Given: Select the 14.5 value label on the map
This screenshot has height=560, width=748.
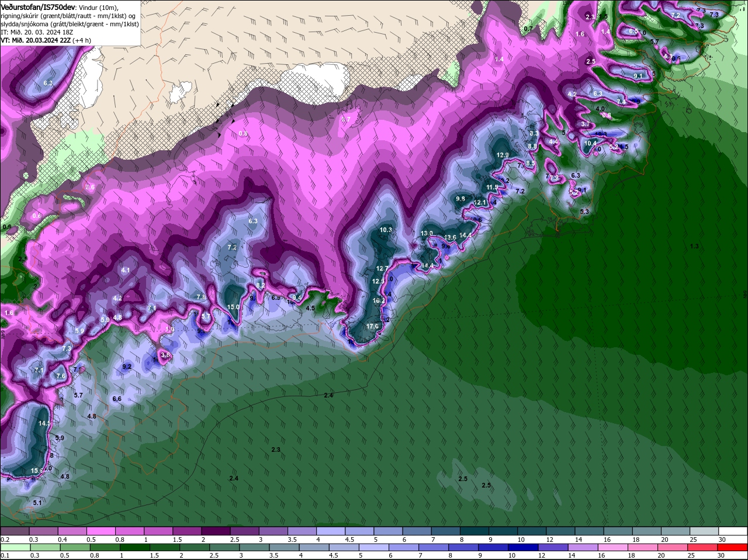Looking at the screenshot, I should (x=44, y=423).
